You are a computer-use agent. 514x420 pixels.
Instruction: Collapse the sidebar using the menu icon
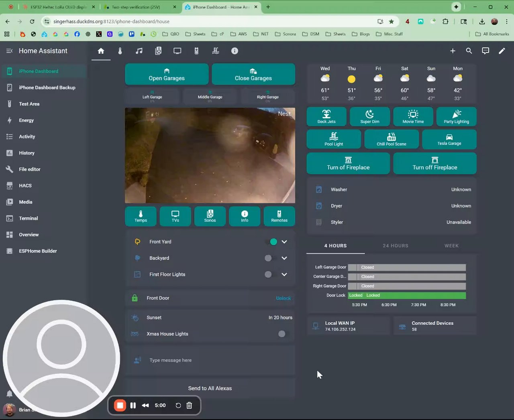(x=10, y=51)
